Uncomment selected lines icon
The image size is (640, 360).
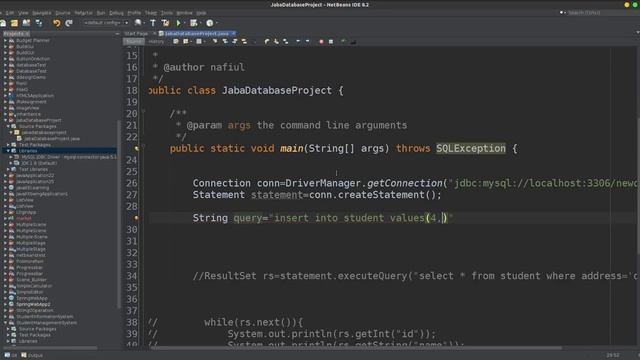point(353,41)
